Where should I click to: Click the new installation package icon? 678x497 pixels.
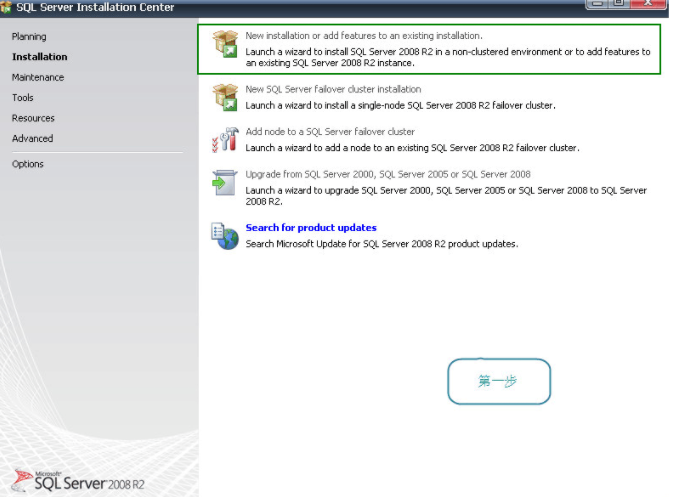pos(225,44)
